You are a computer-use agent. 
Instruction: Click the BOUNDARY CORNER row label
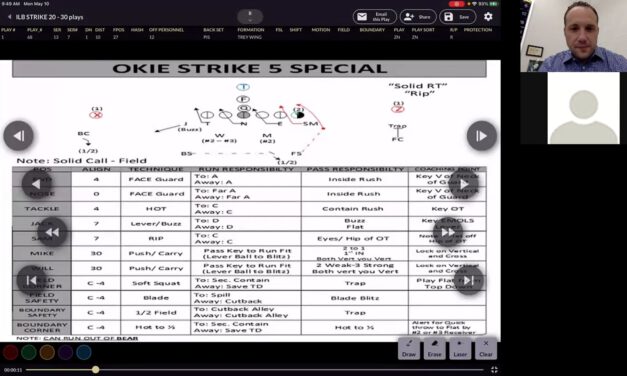[42, 327]
